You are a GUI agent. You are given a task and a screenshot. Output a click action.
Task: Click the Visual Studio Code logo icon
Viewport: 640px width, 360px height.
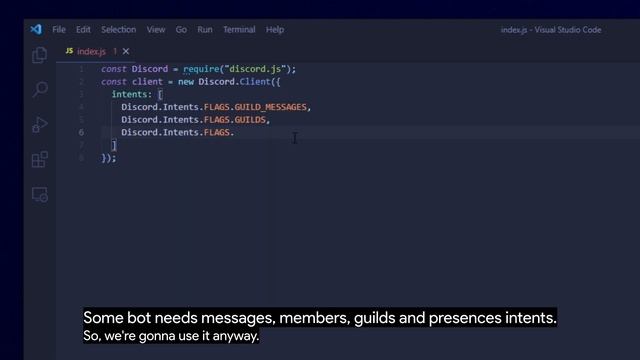(x=36, y=29)
